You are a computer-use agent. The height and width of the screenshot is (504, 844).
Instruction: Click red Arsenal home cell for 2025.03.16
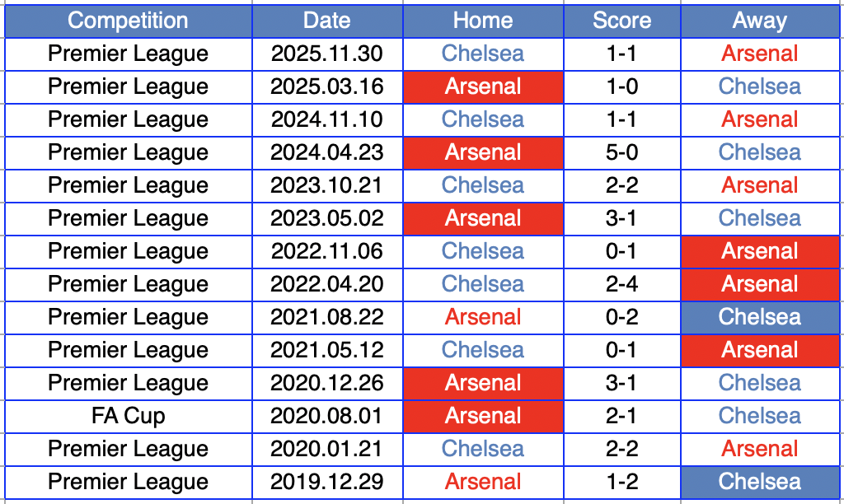coord(483,86)
